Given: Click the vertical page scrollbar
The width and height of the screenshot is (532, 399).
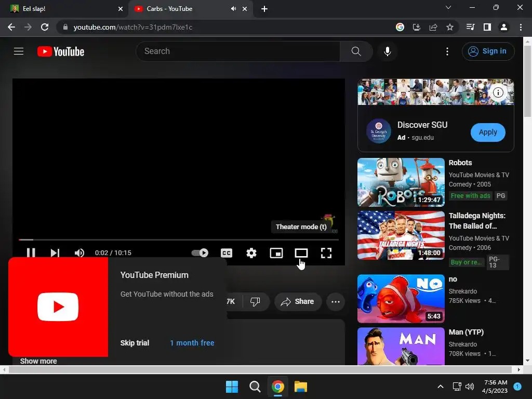Looking at the screenshot, I should click(x=527, y=82).
